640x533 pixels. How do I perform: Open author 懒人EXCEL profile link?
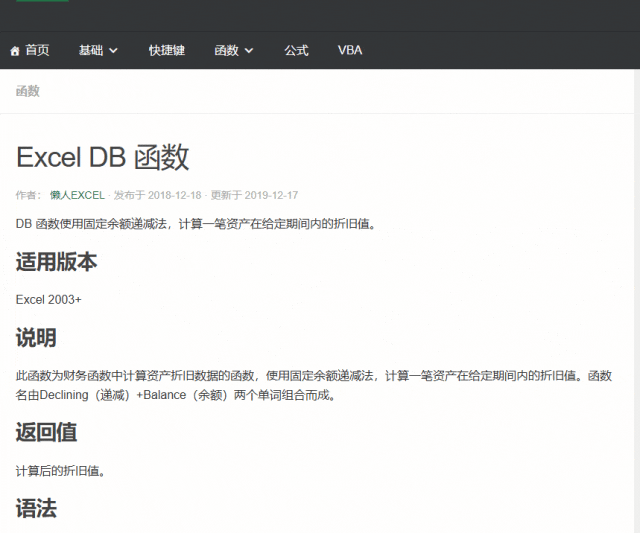tap(77, 195)
